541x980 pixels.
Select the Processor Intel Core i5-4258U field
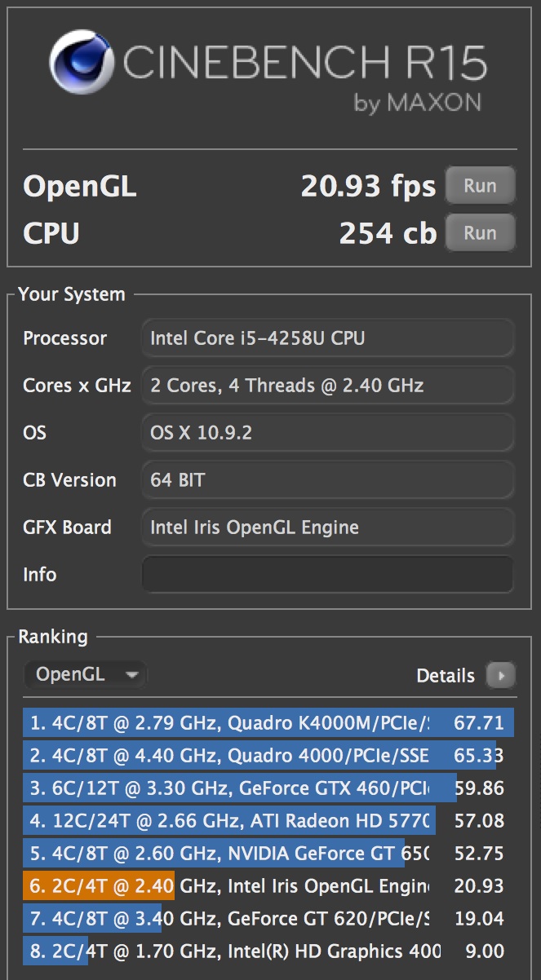[327, 338]
